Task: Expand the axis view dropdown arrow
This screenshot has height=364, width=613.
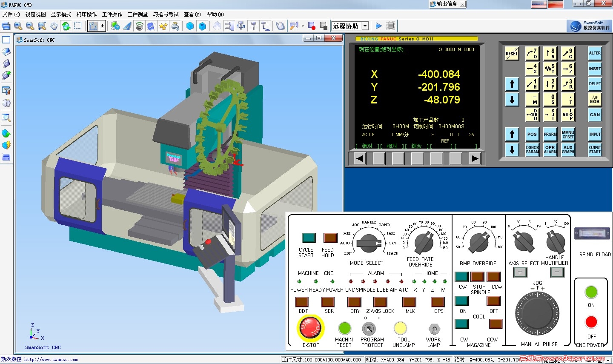Action: pos(103,26)
